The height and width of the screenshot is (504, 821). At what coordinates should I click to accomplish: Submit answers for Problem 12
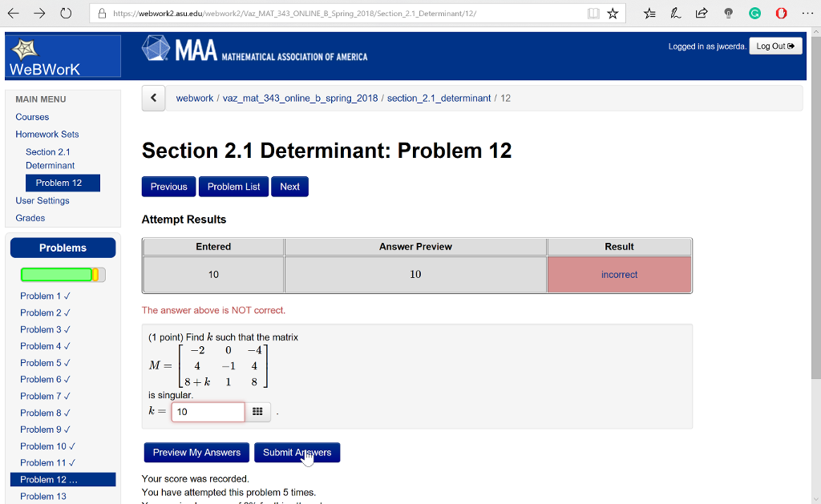297,452
